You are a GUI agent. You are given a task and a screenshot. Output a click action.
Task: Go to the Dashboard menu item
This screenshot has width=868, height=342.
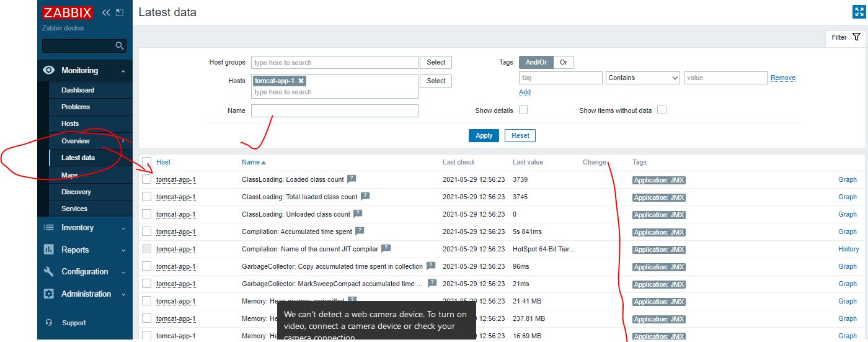[x=77, y=90]
